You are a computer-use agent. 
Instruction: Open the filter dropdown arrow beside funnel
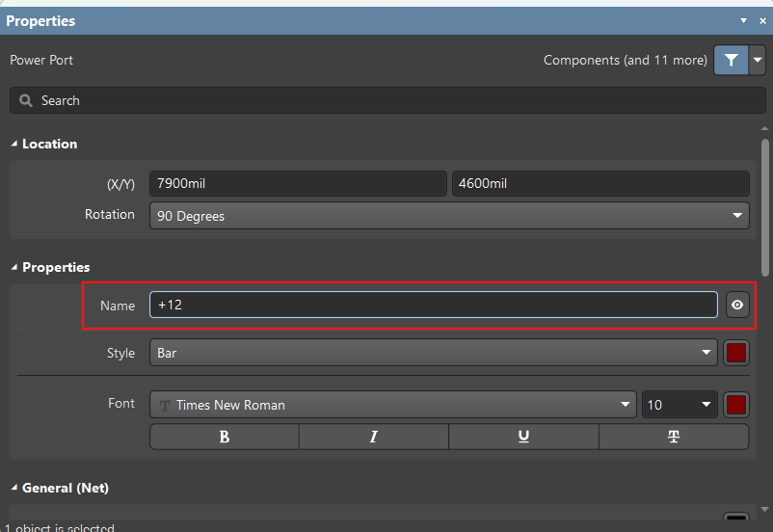(758, 60)
